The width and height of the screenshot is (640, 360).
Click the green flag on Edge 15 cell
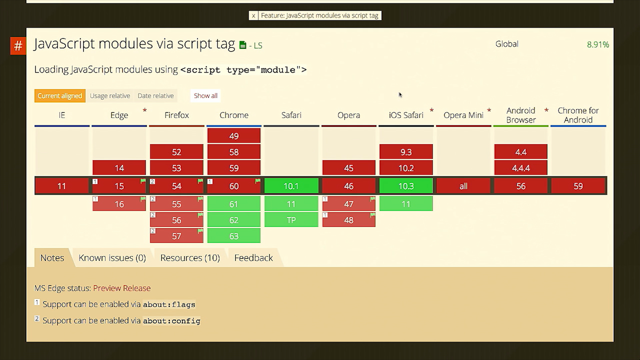[143, 181]
